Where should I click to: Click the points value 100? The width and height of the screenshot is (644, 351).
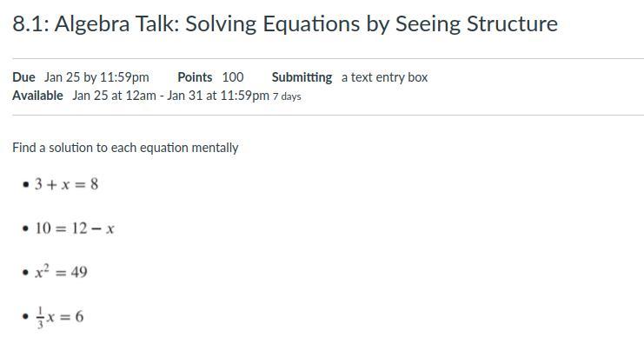click(x=233, y=77)
